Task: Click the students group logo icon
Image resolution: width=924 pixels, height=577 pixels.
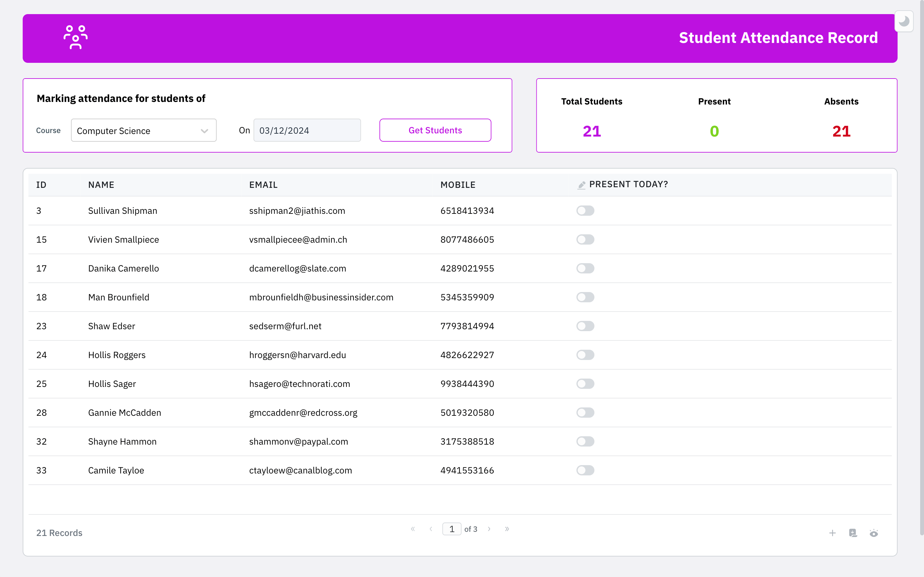Action: point(76,38)
